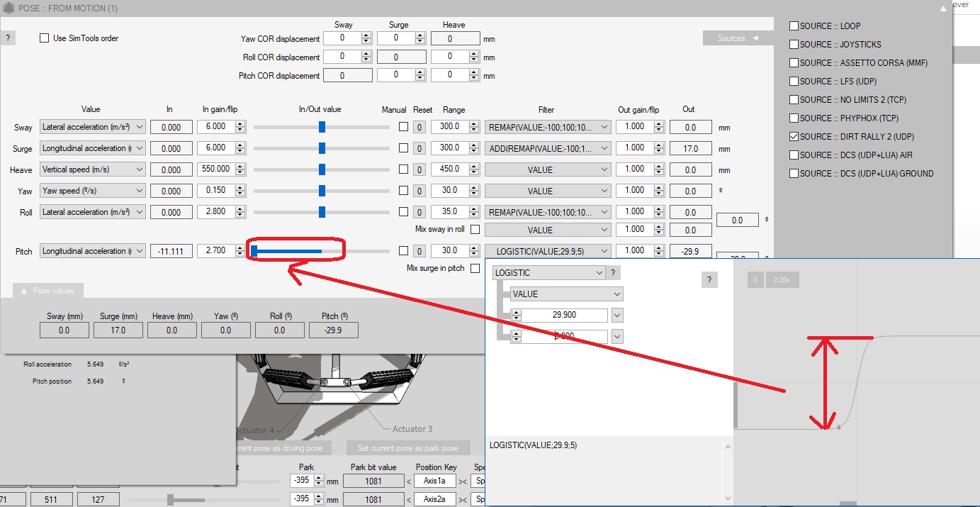Expand the LOGISTIC function selector dropdown
The image size is (980, 507).
[x=599, y=273]
